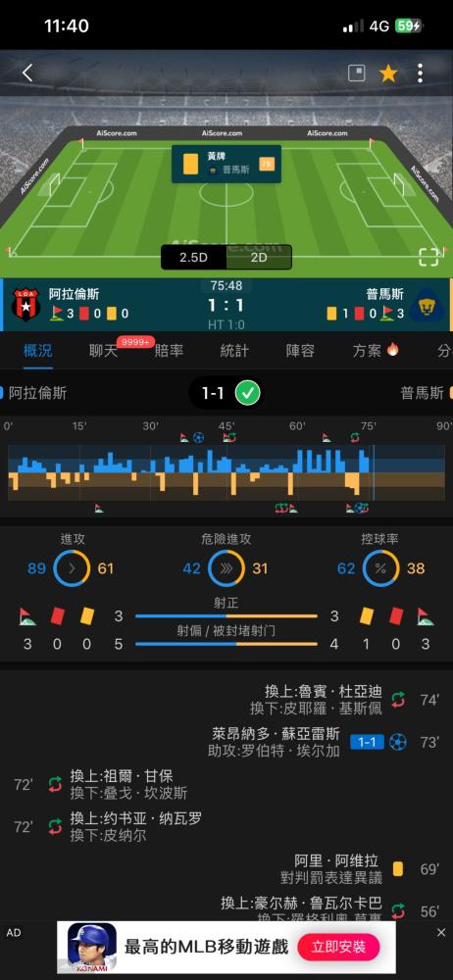
Task: Expand pitch view to fullscreen
Action: 428,257
